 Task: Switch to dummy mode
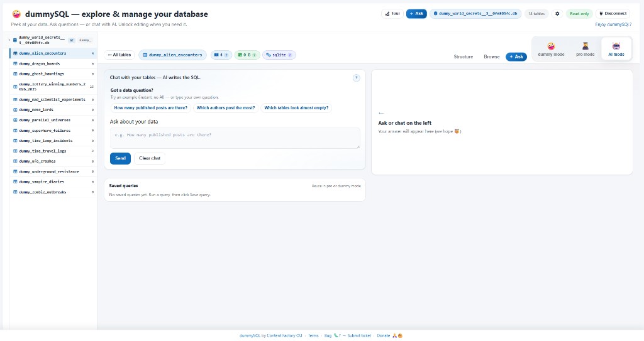point(551,49)
